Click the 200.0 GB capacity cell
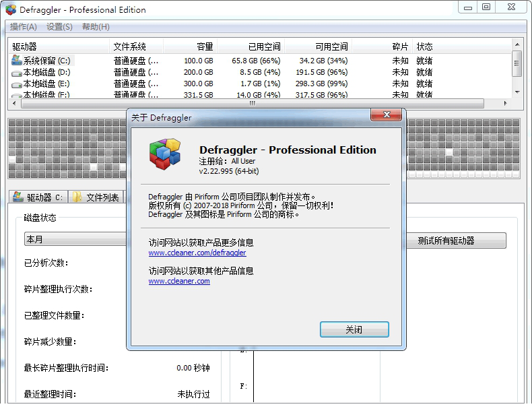This screenshot has width=532, height=419. click(x=199, y=72)
